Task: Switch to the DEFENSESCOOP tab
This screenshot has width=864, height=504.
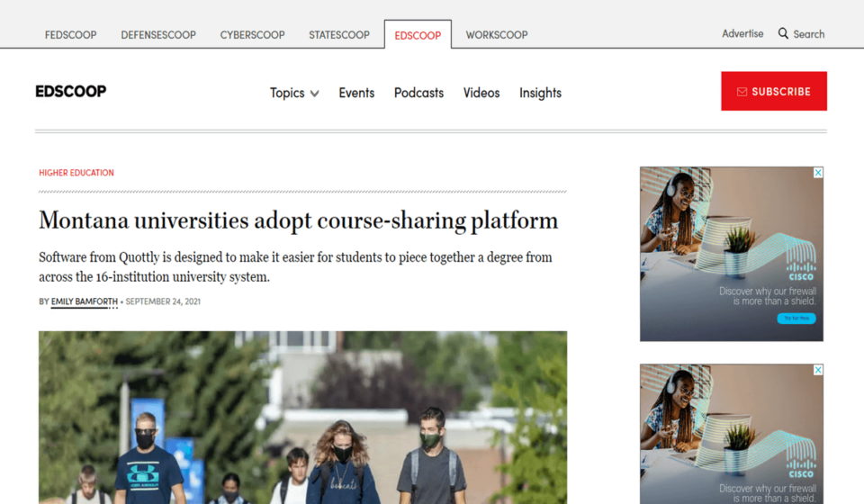Action: (x=158, y=35)
